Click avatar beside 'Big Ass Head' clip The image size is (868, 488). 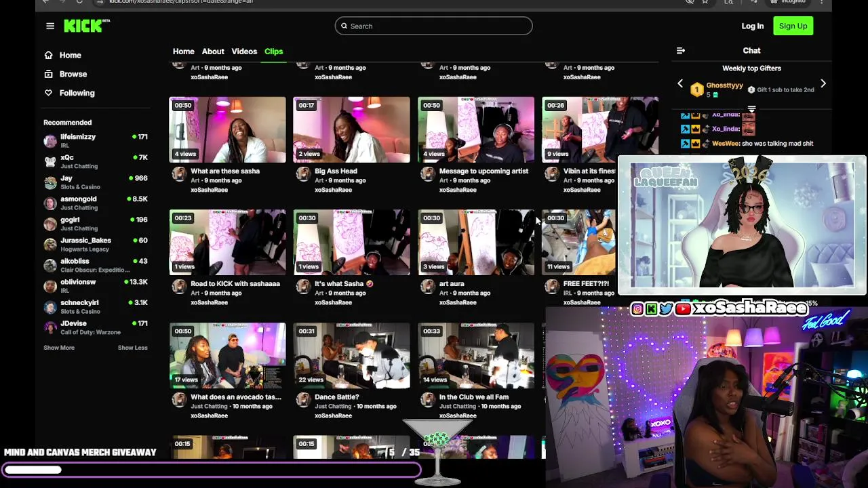point(303,174)
